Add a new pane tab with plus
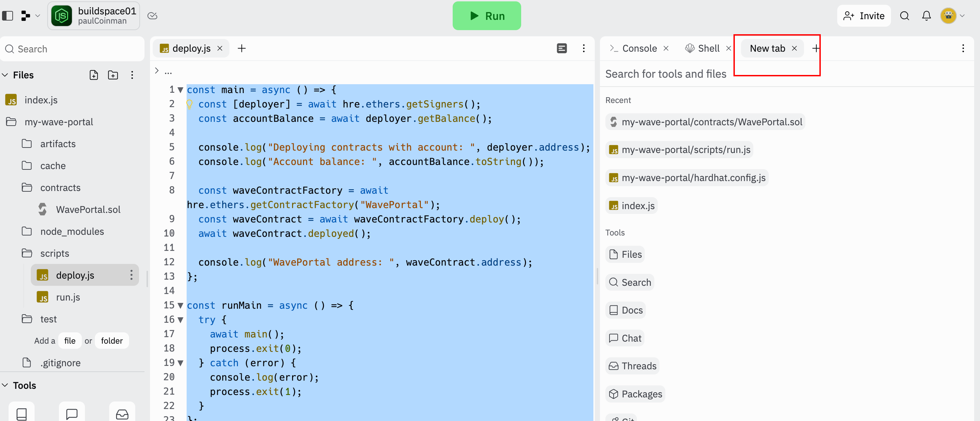The image size is (980, 421). pos(816,48)
